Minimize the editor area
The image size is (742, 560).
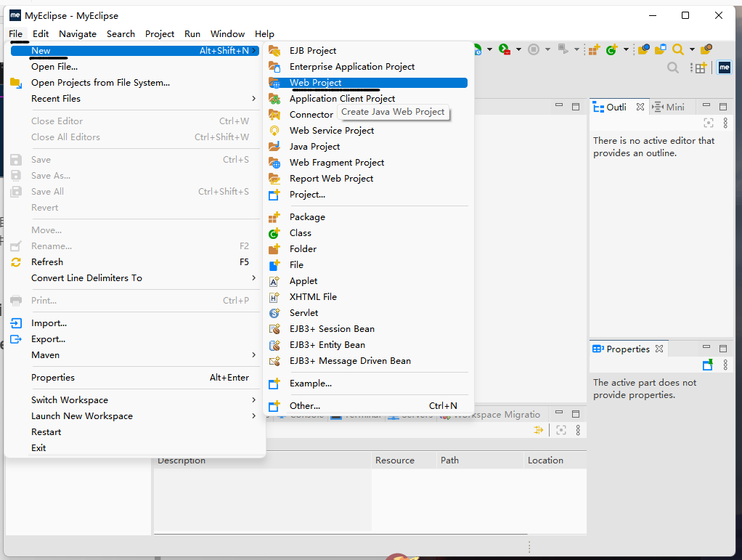click(x=559, y=107)
